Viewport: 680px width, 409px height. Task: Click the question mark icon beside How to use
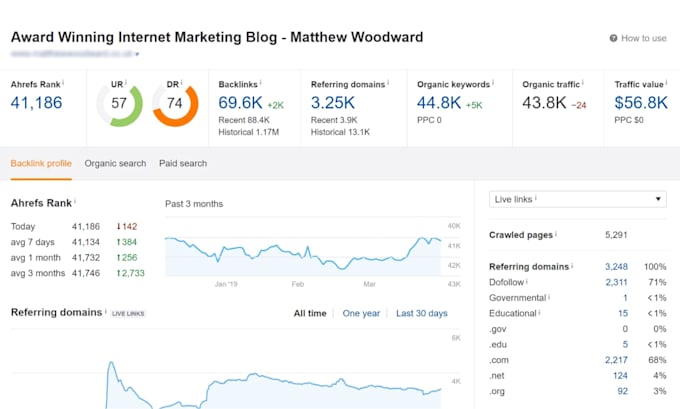click(613, 38)
